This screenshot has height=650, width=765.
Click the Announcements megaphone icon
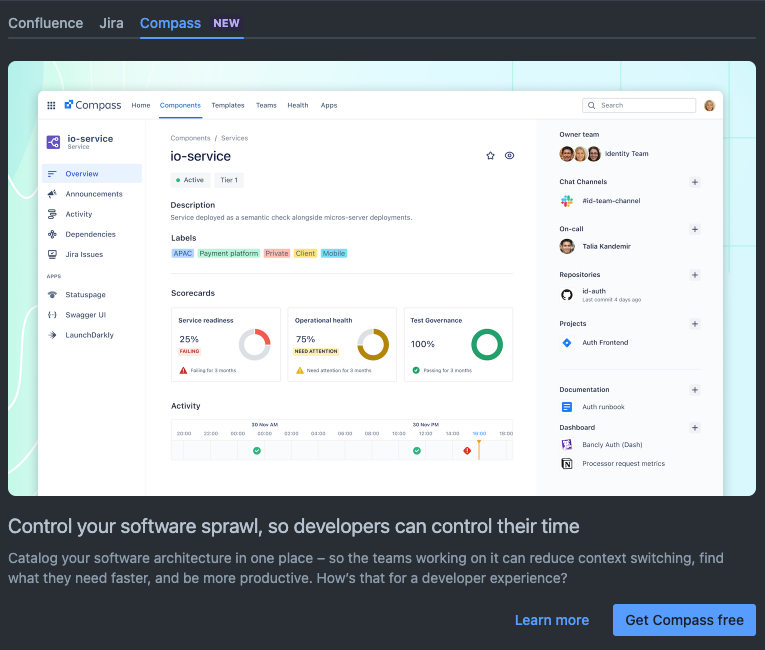tap(52, 194)
